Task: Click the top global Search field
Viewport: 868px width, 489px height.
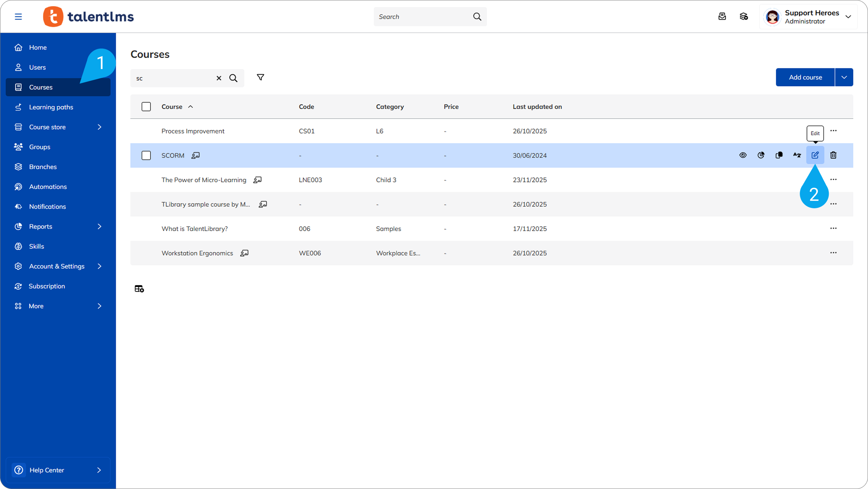Action: pyautogui.click(x=423, y=17)
